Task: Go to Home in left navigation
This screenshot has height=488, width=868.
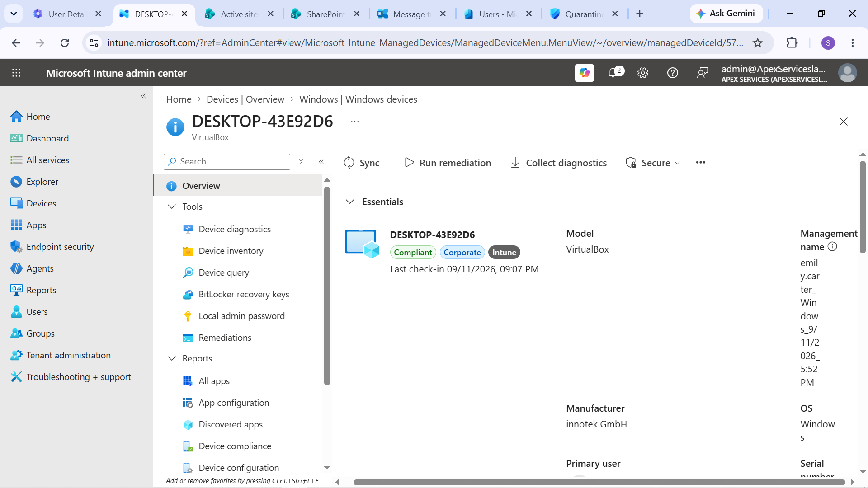Action: point(38,117)
